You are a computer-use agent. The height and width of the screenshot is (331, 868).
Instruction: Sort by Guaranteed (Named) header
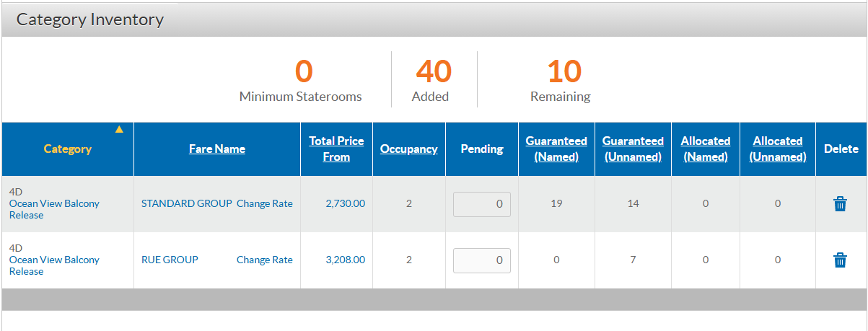point(556,149)
